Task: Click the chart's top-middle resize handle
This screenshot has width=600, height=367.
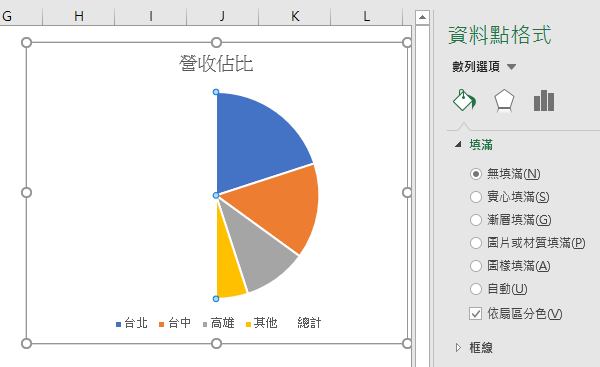Action: click(x=216, y=42)
